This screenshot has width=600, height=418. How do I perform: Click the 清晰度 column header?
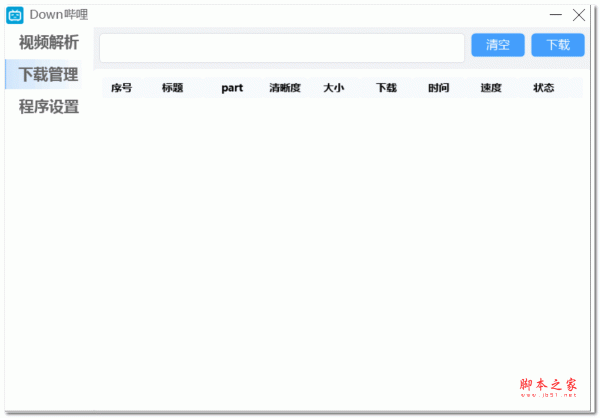[285, 88]
